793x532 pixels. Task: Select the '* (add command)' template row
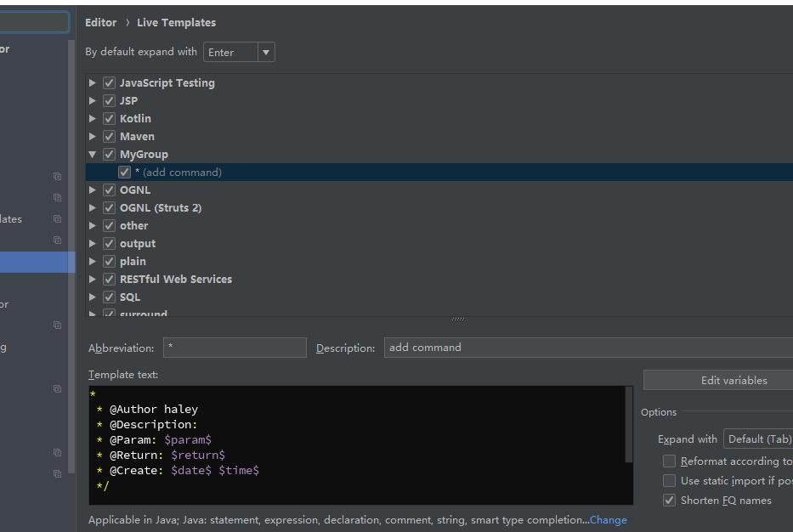pyautogui.click(x=439, y=172)
